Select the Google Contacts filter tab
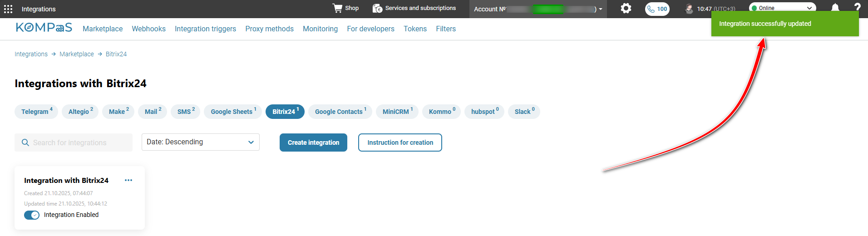Screen dimensions: 868x236 tap(340, 112)
